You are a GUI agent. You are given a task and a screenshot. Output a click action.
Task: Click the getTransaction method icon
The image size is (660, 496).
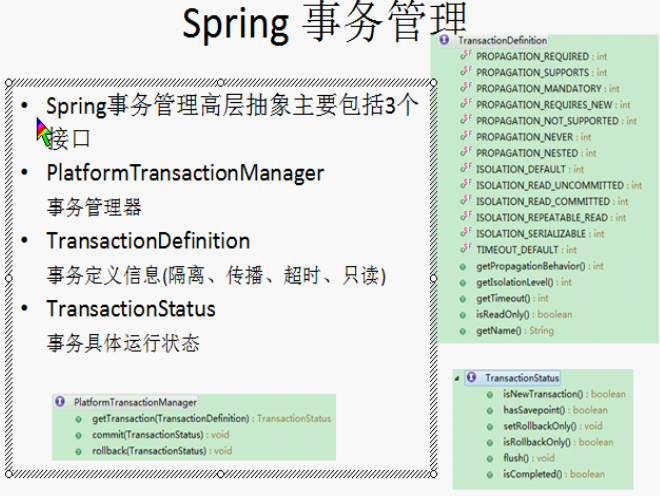(78, 419)
